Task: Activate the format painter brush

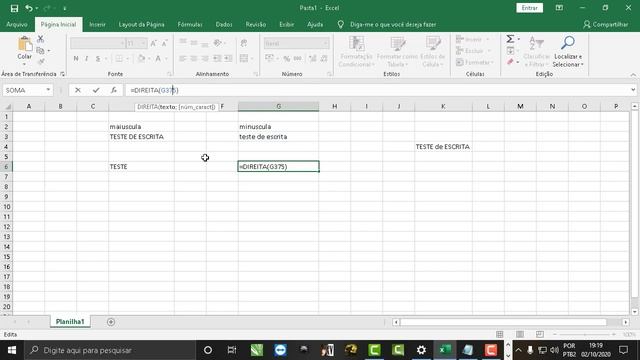Action: 40,62
